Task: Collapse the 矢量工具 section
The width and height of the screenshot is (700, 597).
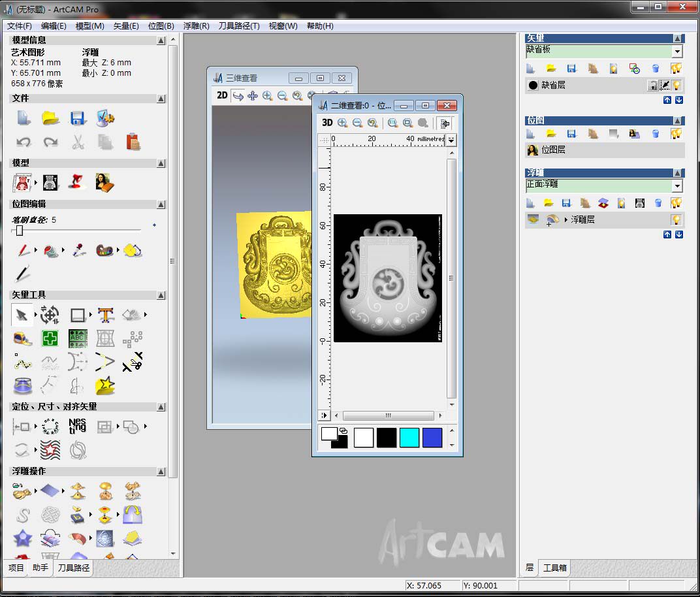Action: 161,295
